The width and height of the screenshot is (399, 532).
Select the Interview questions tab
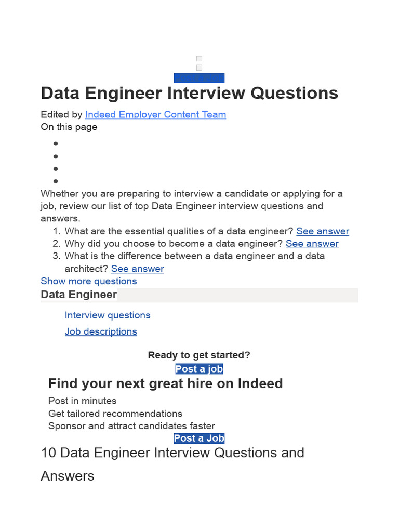(x=108, y=315)
